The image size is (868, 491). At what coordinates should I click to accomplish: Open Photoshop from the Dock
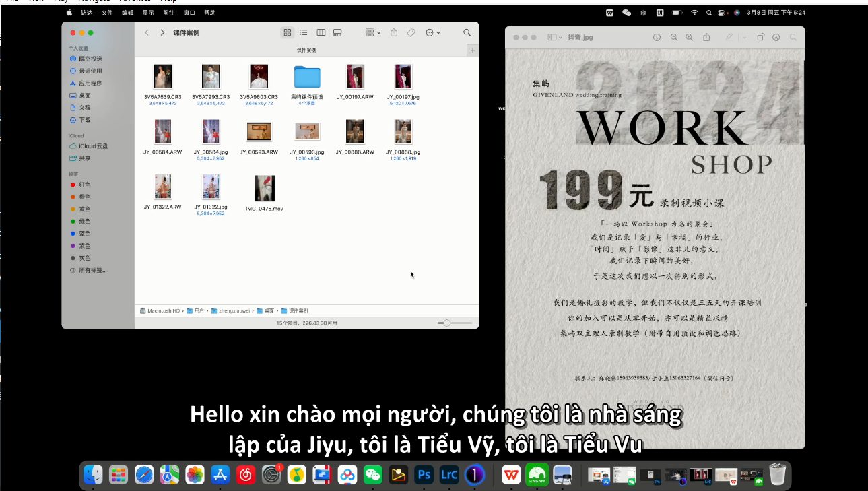[424, 475]
